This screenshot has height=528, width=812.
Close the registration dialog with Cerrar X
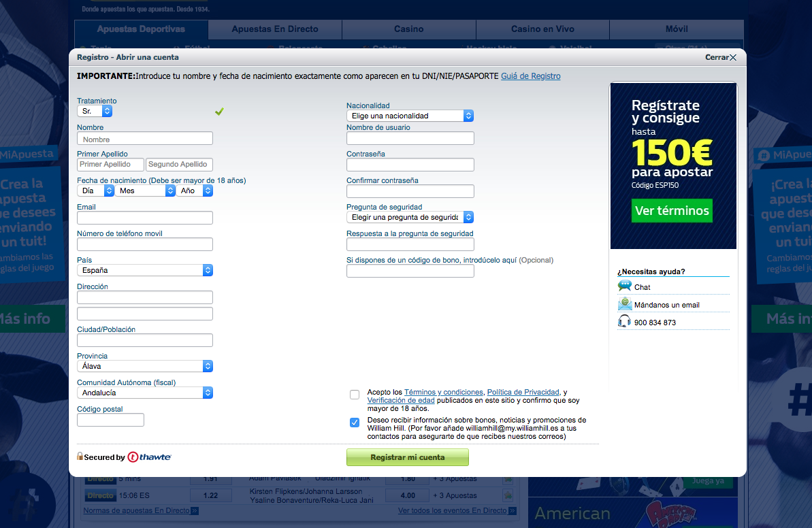[x=720, y=57]
